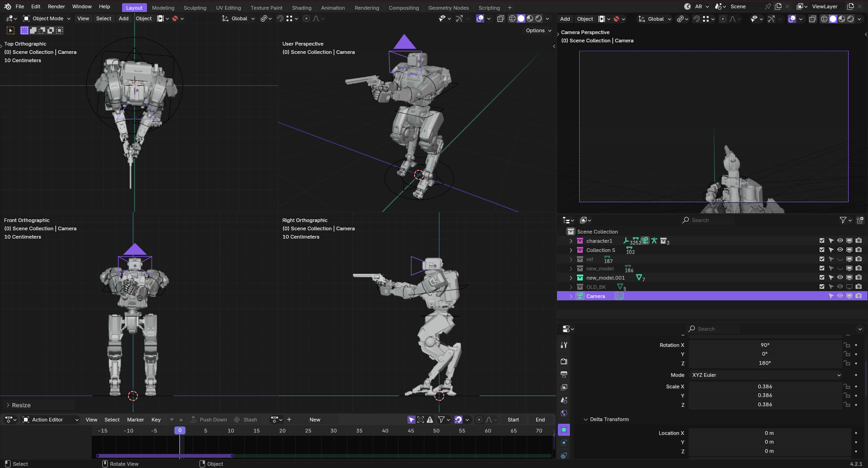Click the New action button in Action Editor
Viewport: 868px width, 468px height.
pyautogui.click(x=315, y=420)
